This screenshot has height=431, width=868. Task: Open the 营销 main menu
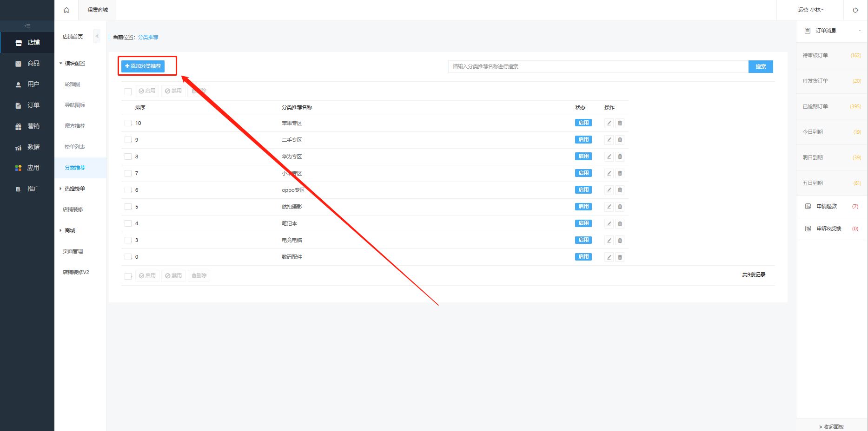click(27, 126)
